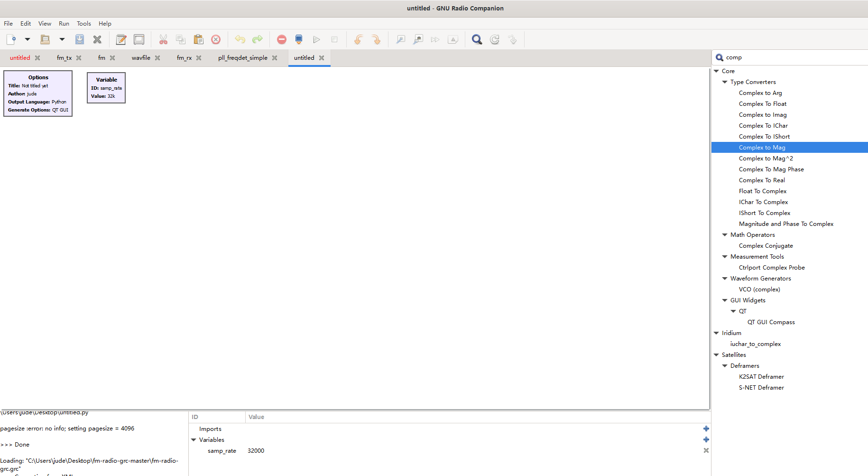868x476 pixels.
Task: Select Complex To Float block
Action: pos(763,104)
